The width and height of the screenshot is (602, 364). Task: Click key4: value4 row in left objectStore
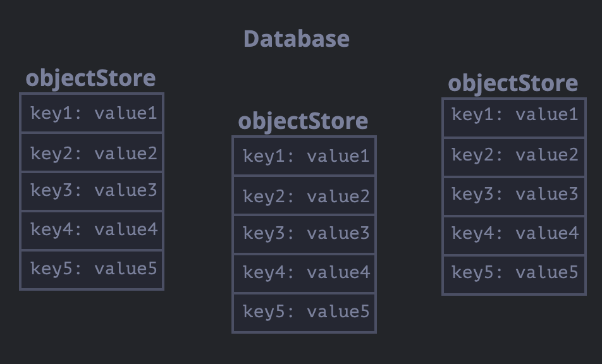pos(92,229)
